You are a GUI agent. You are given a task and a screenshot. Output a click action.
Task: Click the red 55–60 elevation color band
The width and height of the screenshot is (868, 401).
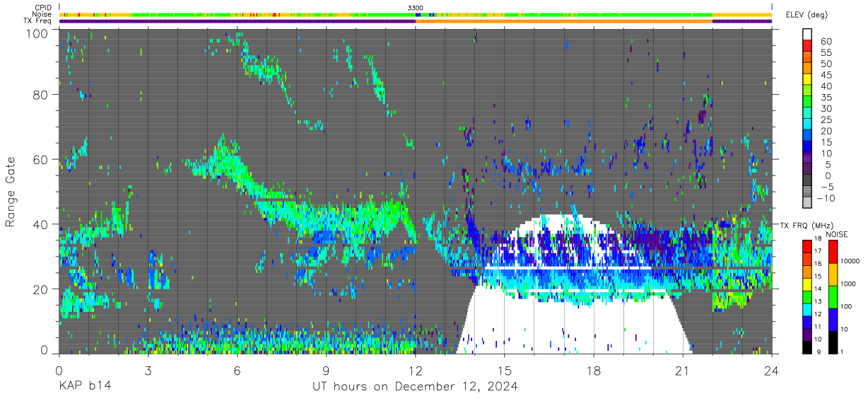(x=807, y=47)
